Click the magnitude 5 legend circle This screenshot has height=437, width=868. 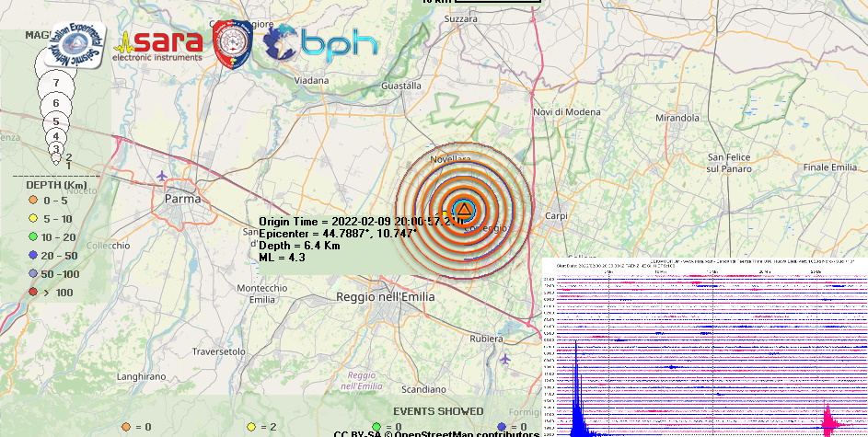coord(56,121)
